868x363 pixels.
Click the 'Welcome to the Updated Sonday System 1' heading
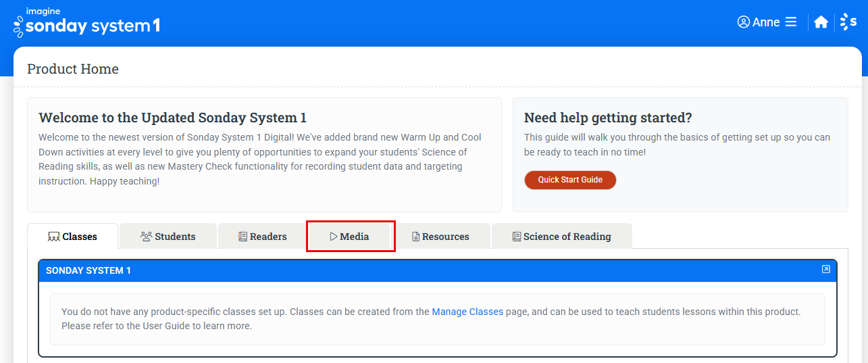tap(173, 118)
